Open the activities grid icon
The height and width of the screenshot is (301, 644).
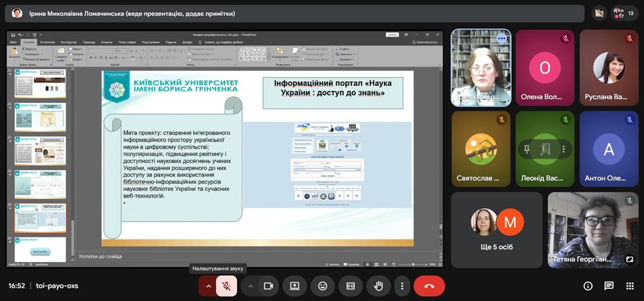click(x=629, y=286)
